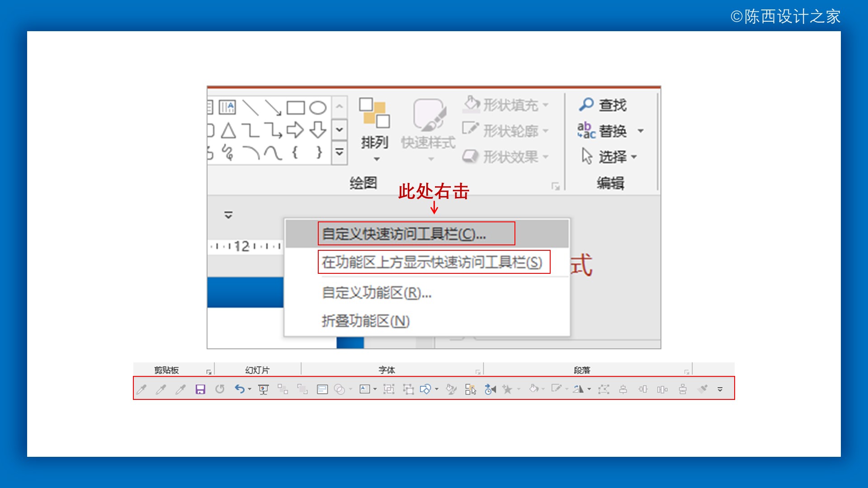Image resolution: width=868 pixels, height=488 pixels.
Task: Open the undo history dropdown arrow
Action: point(250,389)
